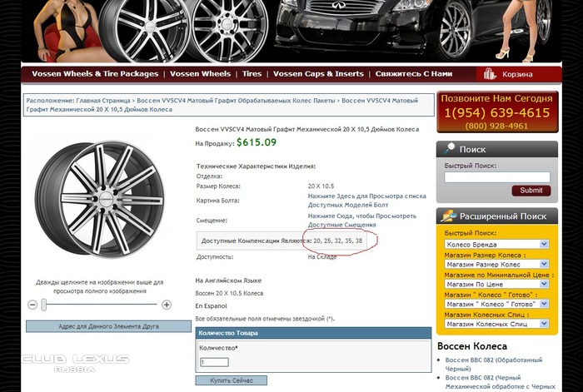
Task: Click the Vossen wheel product image
Action: pyautogui.click(x=97, y=199)
